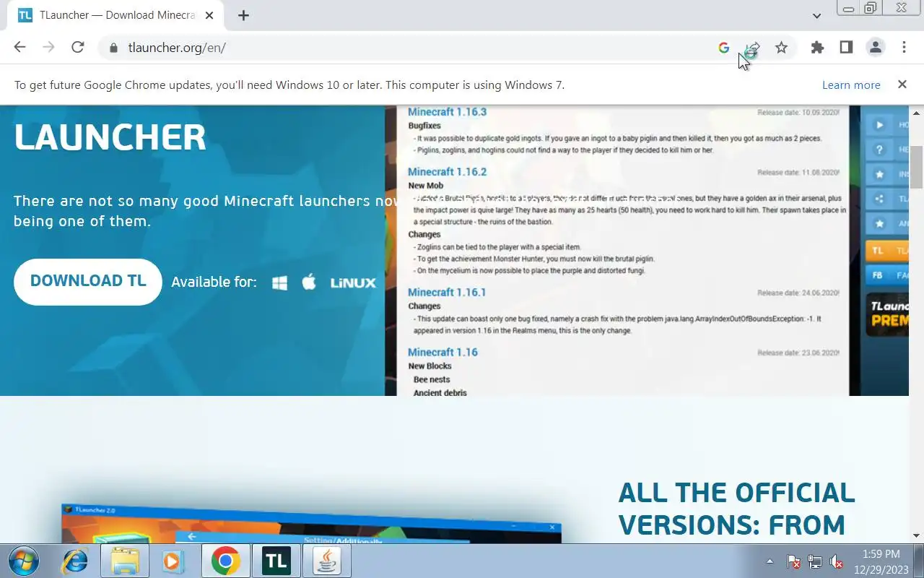Select the TLauncher — Download Minecraft tab

(115, 15)
